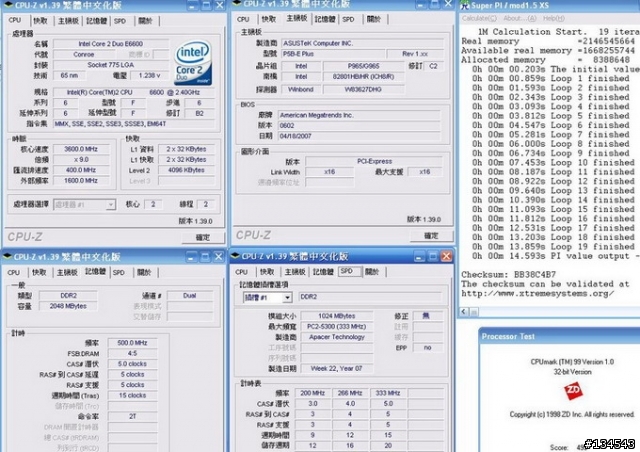The width and height of the screenshot is (640, 452).
Task: Click the CAS# latency value '5.0 clocks'
Action: [132, 364]
